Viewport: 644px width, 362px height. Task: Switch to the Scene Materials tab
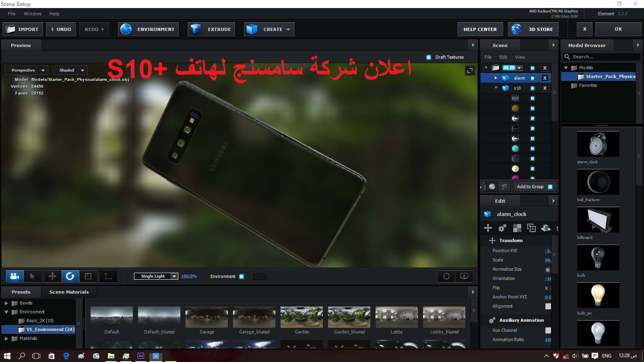[69, 292]
